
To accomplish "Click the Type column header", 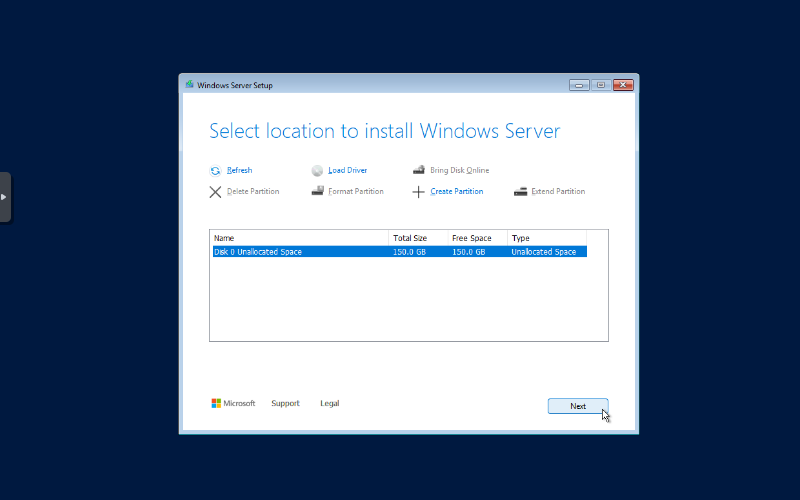I will (546, 238).
